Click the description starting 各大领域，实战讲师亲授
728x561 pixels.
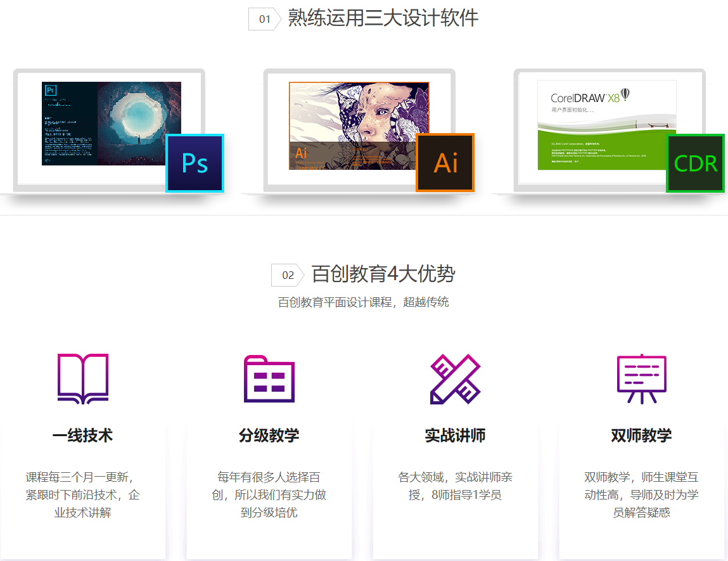pos(456,486)
